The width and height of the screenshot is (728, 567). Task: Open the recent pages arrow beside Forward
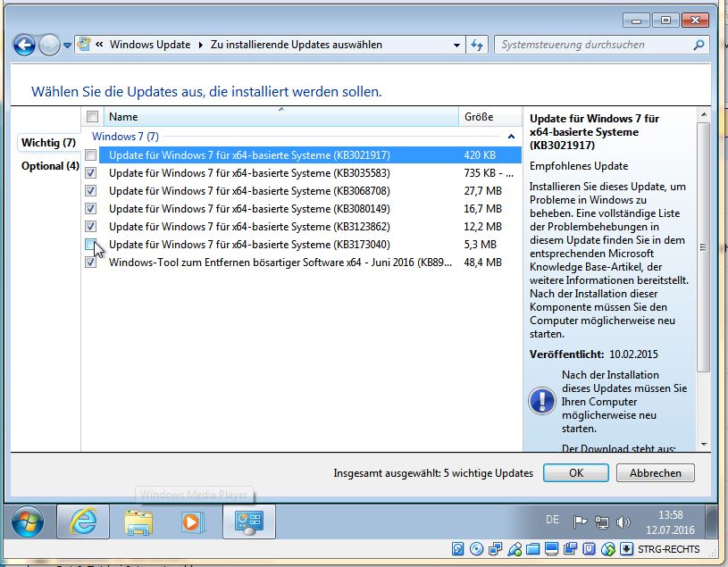pos(67,46)
